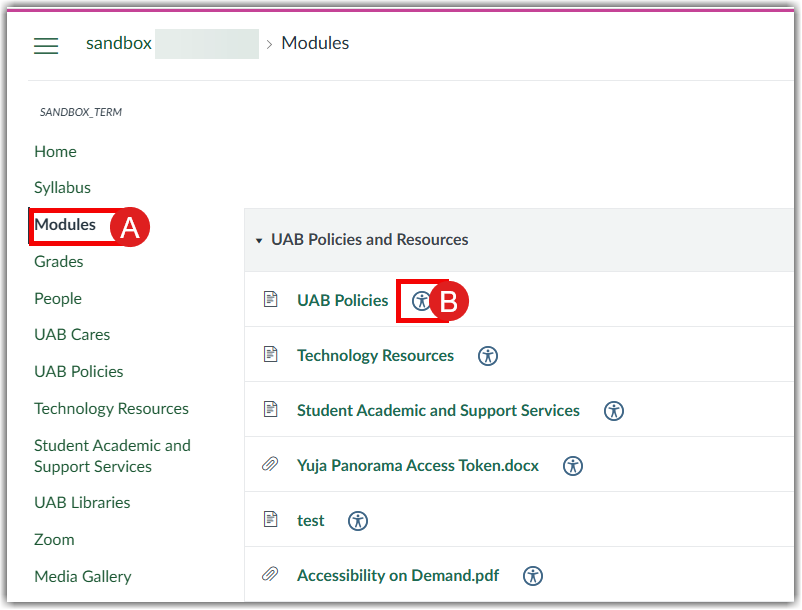Open Yuja Panorama Access Token.docx file
This screenshot has height=610, width=802.
pyautogui.click(x=418, y=465)
